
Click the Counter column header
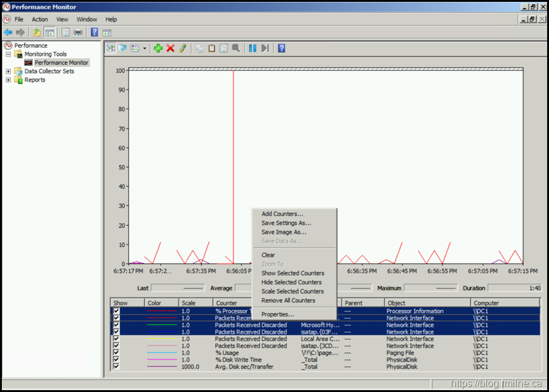(227, 303)
